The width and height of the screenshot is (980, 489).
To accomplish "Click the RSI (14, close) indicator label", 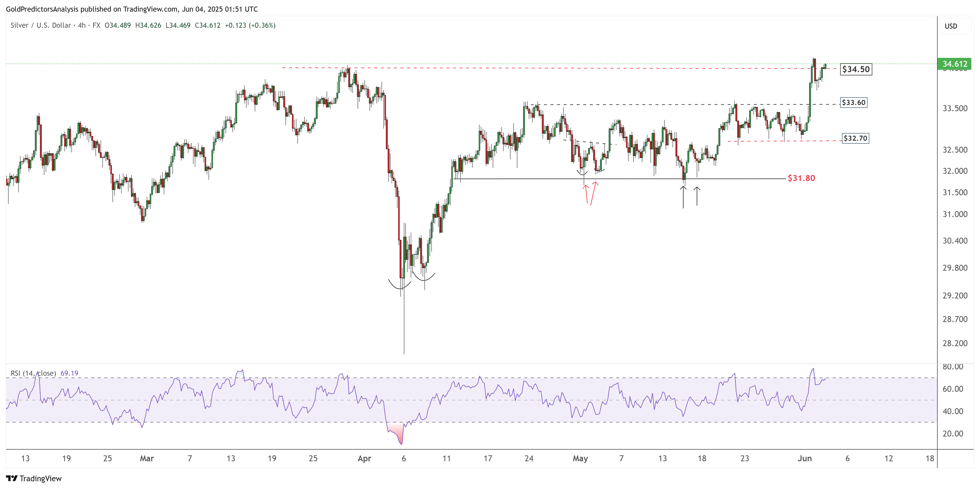I will pyautogui.click(x=33, y=373).
